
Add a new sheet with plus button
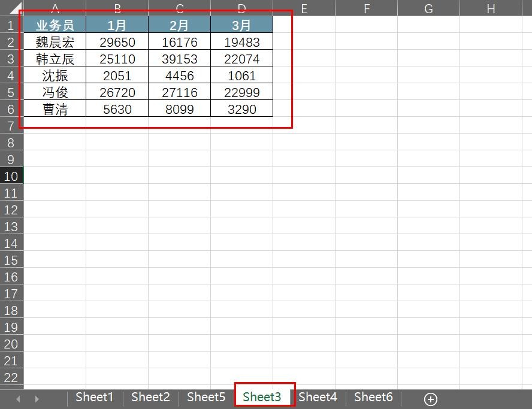pos(430,399)
